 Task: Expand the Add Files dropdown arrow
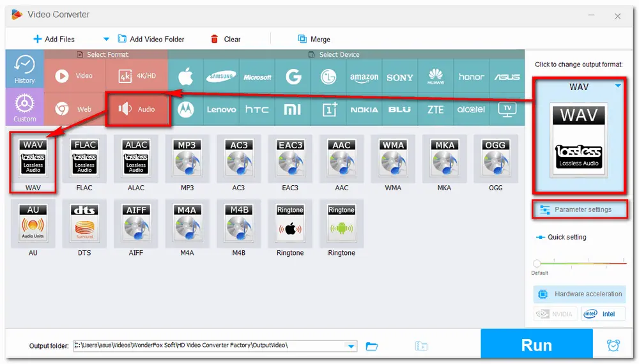coord(106,39)
